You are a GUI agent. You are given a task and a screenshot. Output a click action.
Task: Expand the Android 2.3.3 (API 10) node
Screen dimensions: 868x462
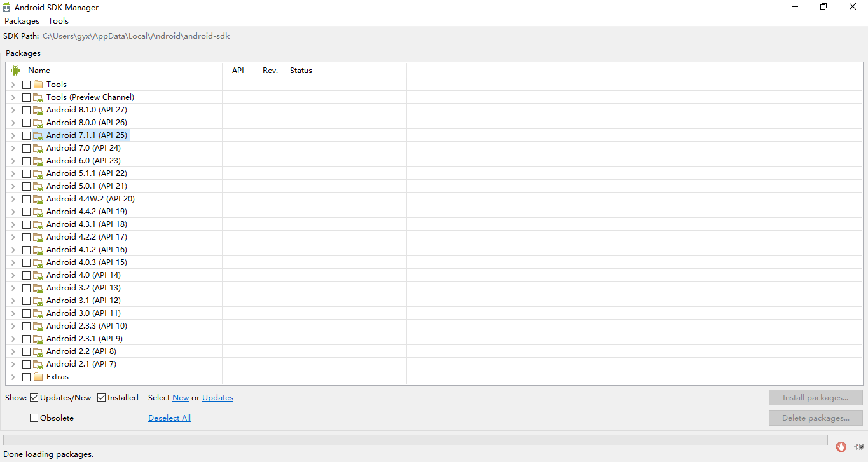pos(13,326)
